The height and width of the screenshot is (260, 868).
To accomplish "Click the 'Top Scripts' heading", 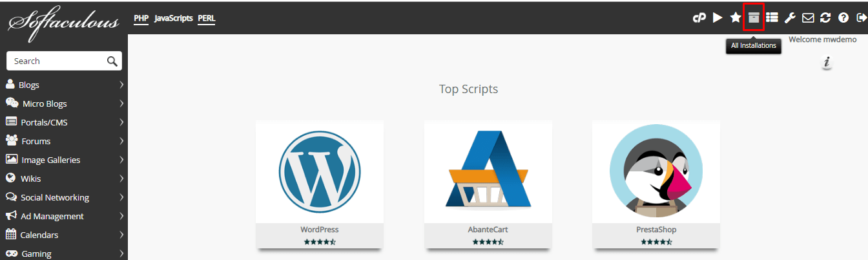I will [x=469, y=89].
